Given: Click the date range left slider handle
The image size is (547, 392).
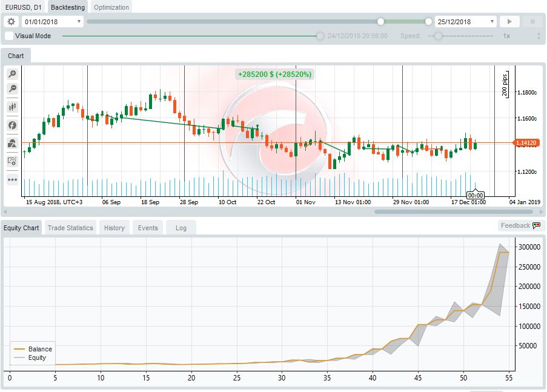Looking at the screenshot, I should (x=380, y=22).
